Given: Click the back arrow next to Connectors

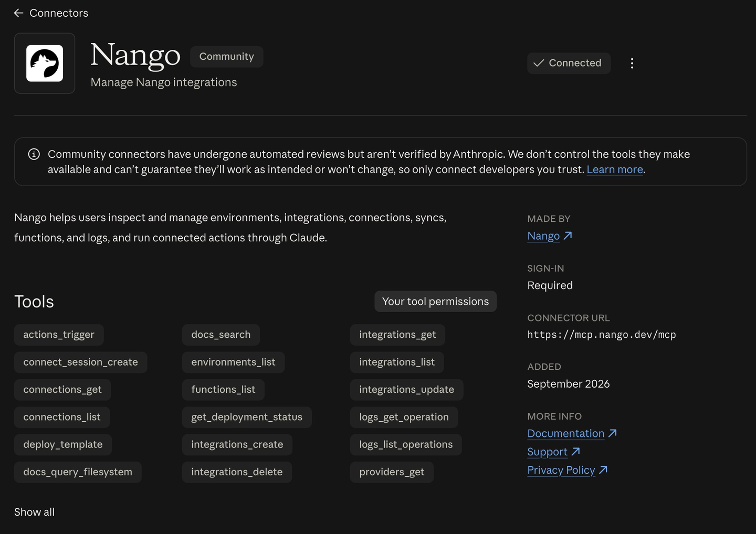Looking at the screenshot, I should click(19, 13).
